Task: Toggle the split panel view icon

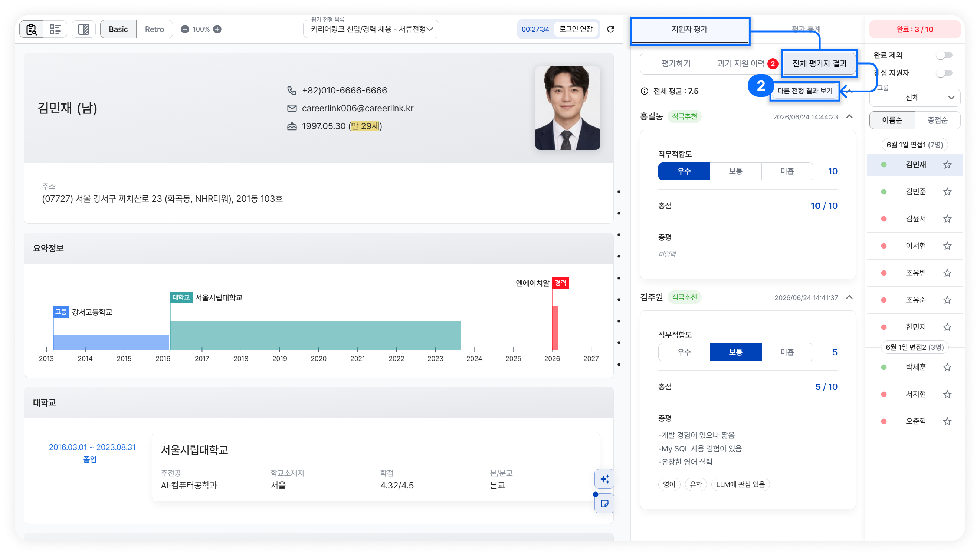Action: pos(83,29)
